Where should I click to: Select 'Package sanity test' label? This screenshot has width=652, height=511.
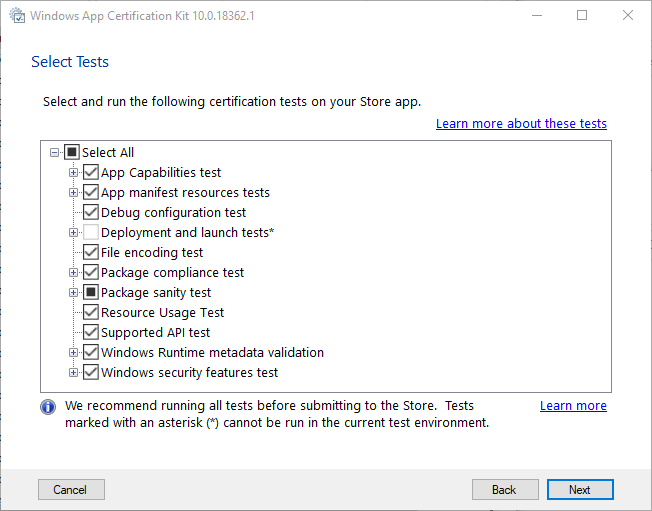click(156, 292)
